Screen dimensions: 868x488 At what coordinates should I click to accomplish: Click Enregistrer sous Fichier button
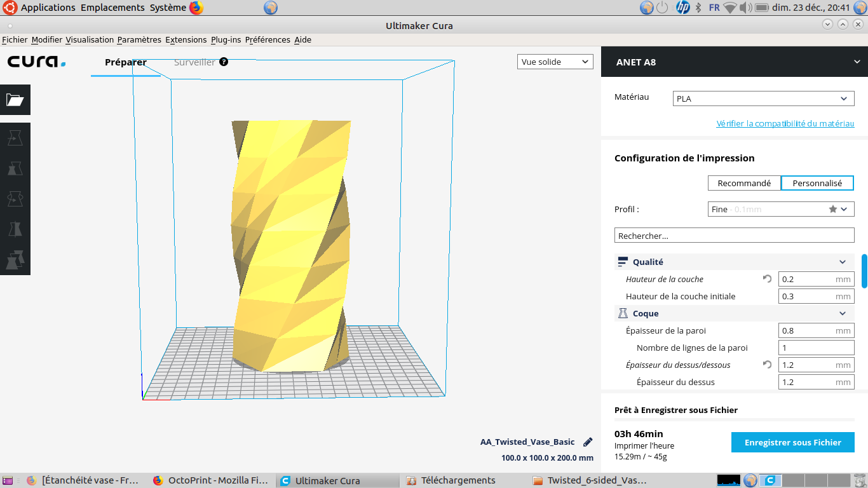[793, 442]
